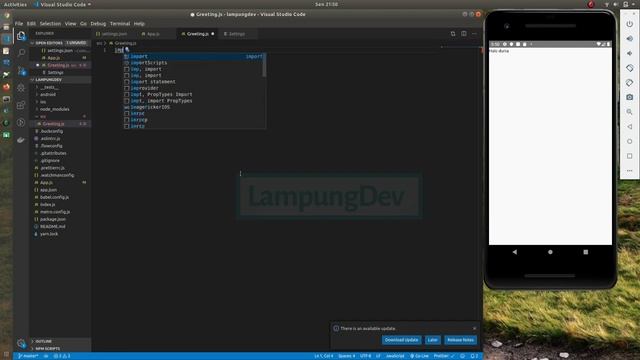Viewport: 640px width, 360px height.
Task: Click the feedback smiley in the status bar
Action: tap(462, 356)
